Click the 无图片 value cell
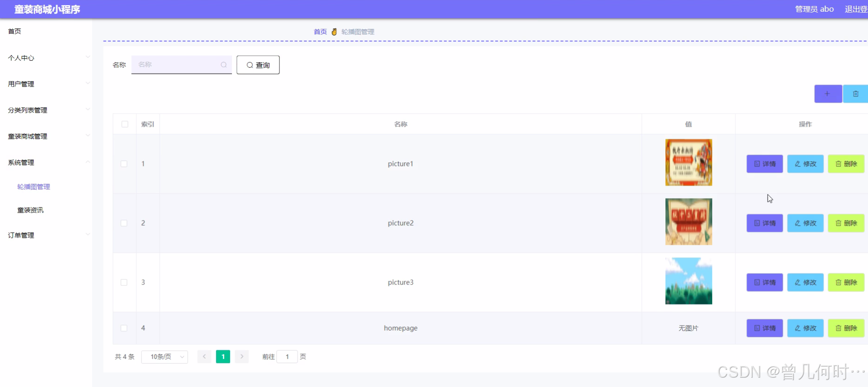The height and width of the screenshot is (387, 868). click(x=688, y=328)
